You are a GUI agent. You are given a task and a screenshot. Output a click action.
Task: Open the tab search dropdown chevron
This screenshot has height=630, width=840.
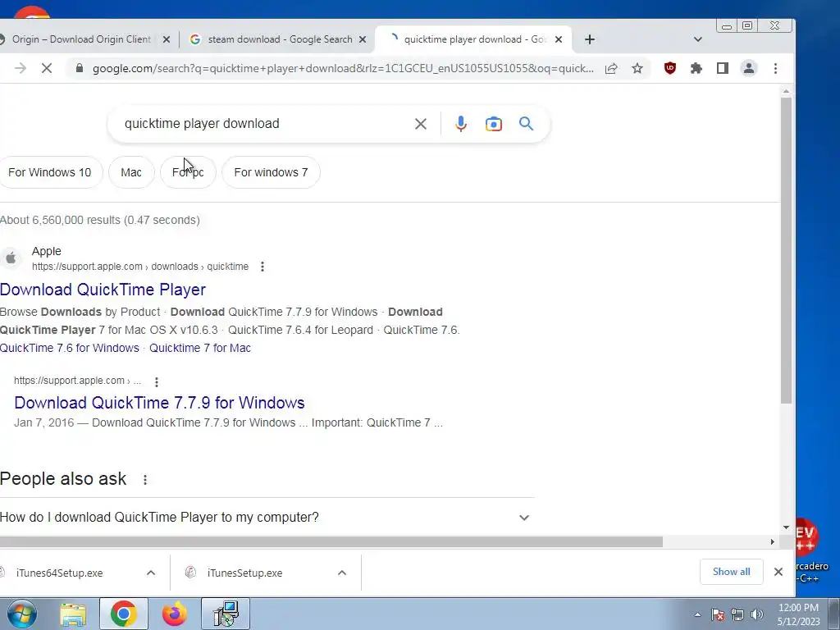click(x=697, y=39)
